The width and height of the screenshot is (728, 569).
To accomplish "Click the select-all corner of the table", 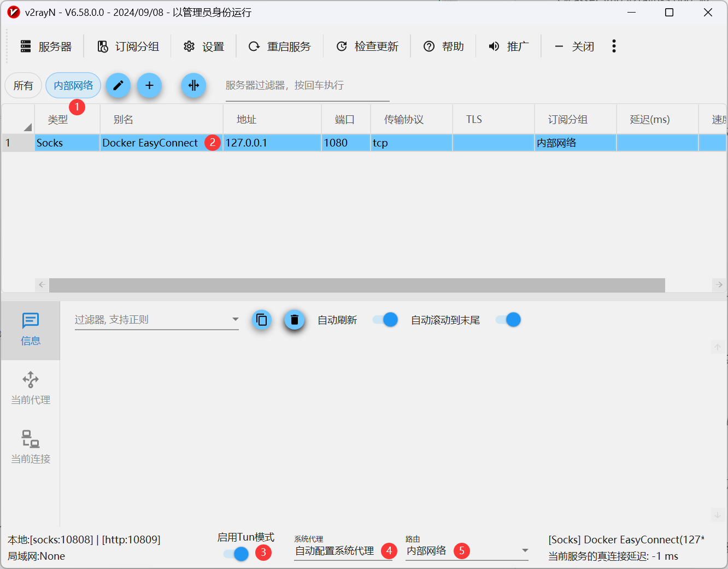I will click(x=18, y=120).
